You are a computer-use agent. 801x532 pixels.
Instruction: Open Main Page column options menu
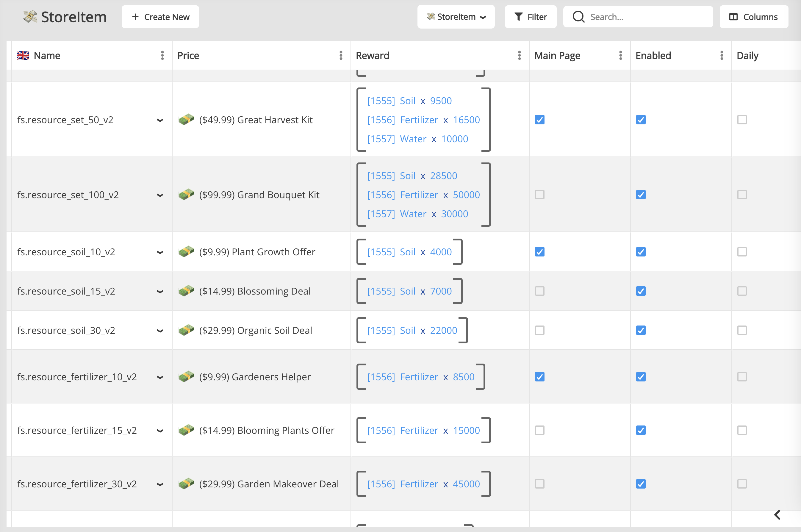coord(620,55)
